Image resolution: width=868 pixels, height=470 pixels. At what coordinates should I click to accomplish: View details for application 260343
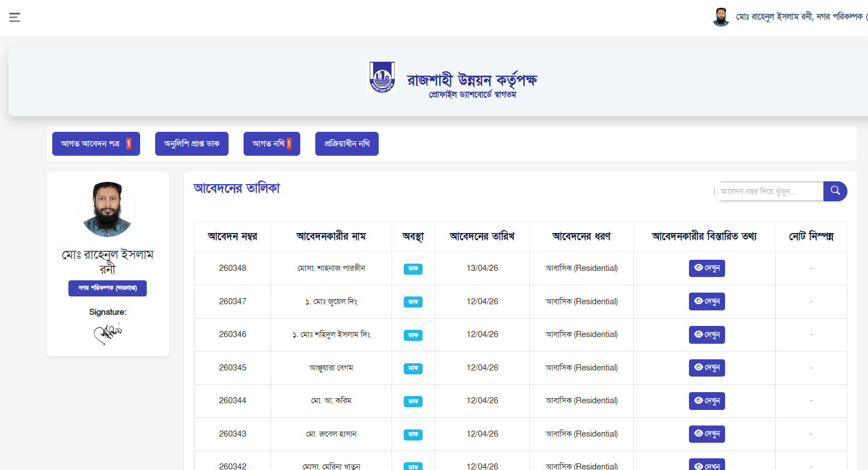coord(706,434)
